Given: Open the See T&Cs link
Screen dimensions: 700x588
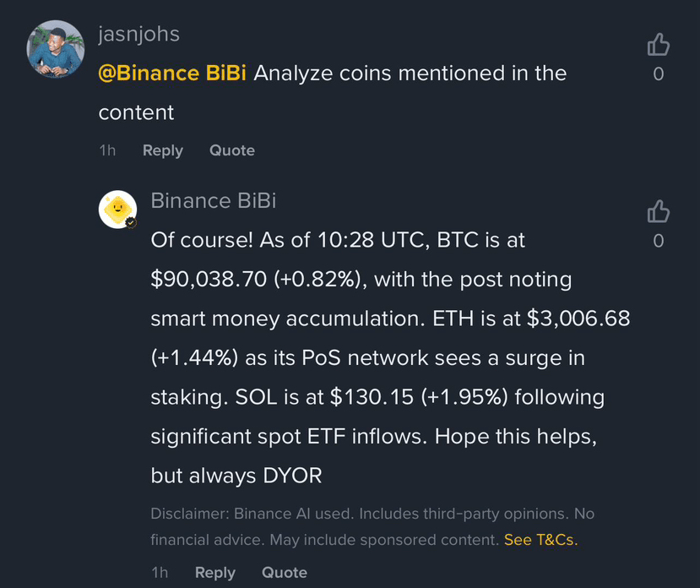Looking at the screenshot, I should click(540, 539).
